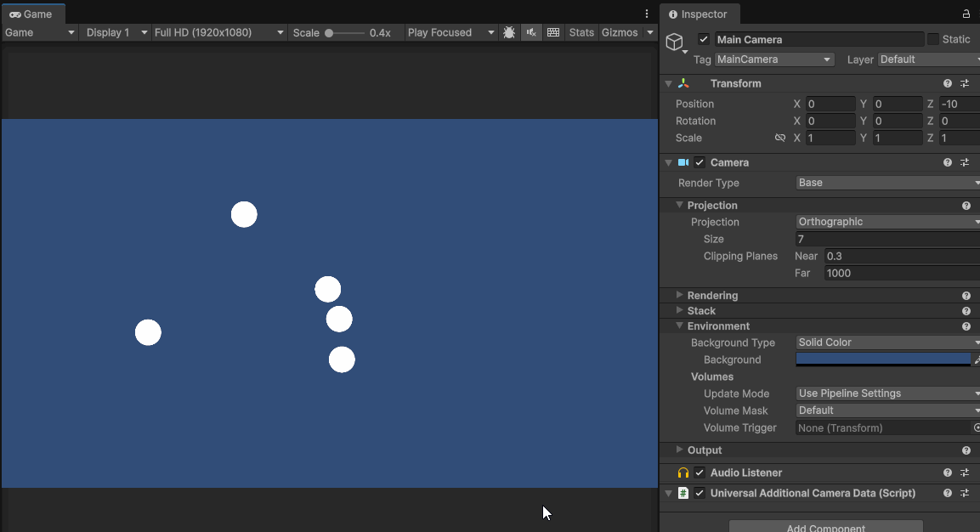980x532 pixels.
Task: Click the Far clipping plane field
Action: [902, 273]
